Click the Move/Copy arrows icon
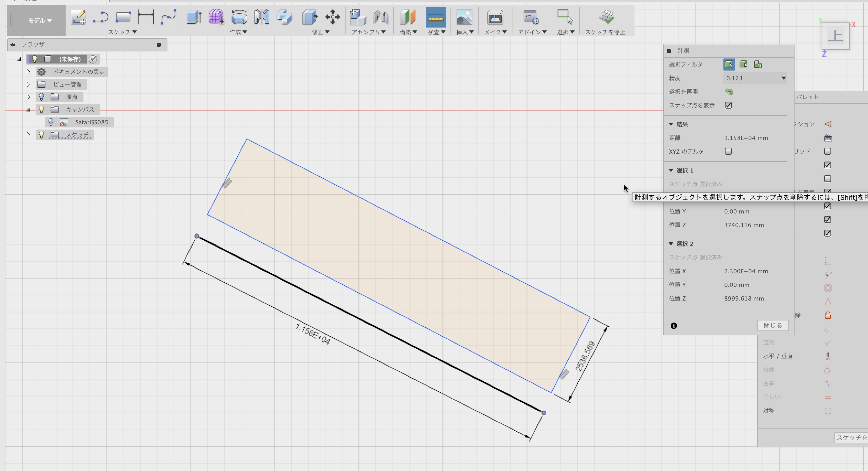 point(332,17)
